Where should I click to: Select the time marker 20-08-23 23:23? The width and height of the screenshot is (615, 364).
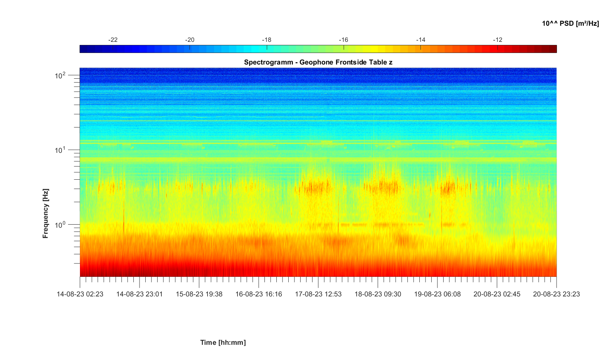[x=557, y=294]
